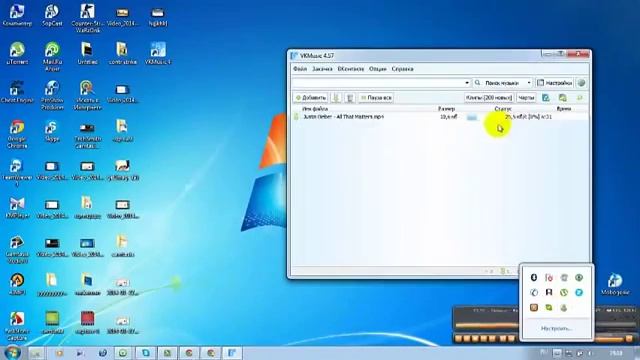Click into the VKMusic search text field

tap(378, 83)
